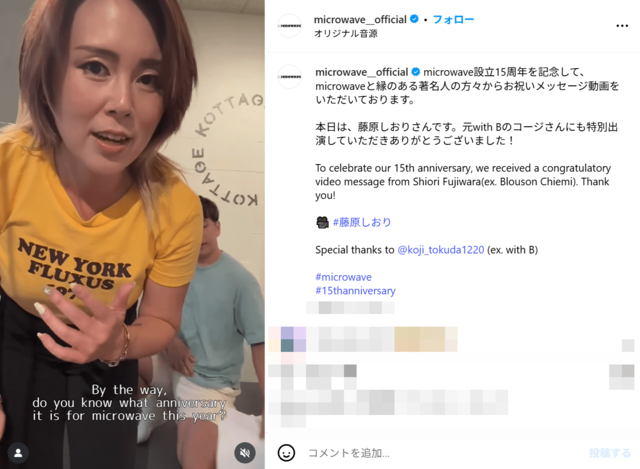This screenshot has width=640, height=469.
Task: Click the emoji icon before #藤原しおり
Action: click(x=322, y=222)
